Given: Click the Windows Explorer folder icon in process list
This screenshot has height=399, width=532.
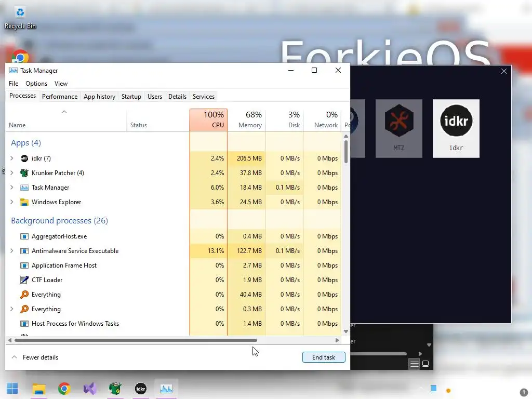Looking at the screenshot, I should [24, 202].
